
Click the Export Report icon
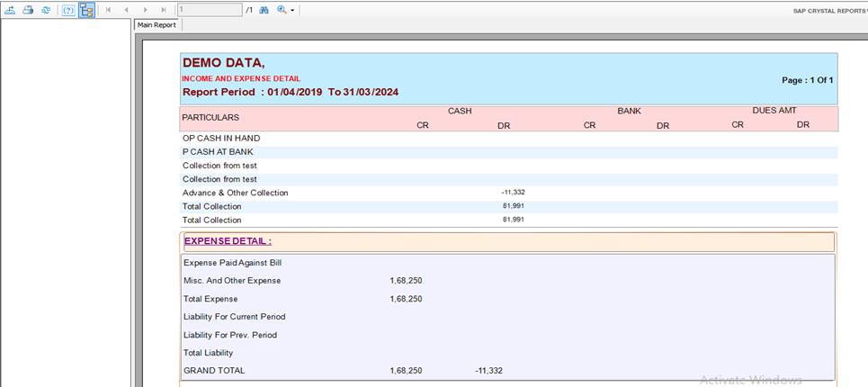[x=11, y=10]
